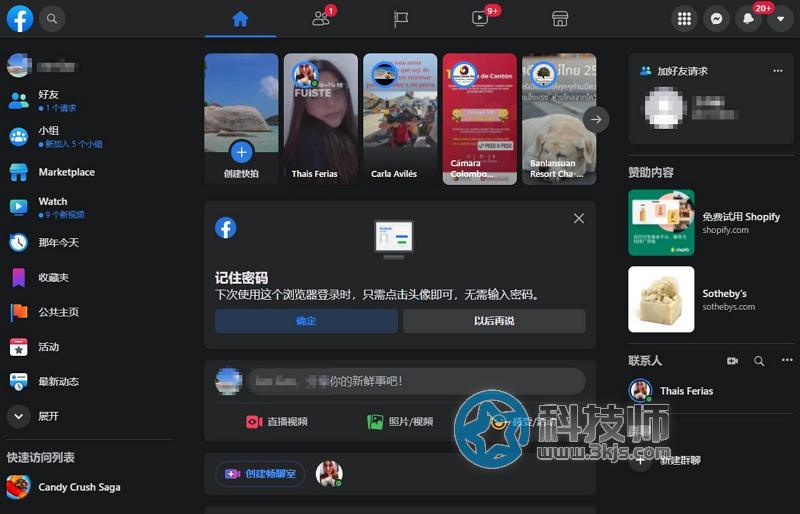This screenshot has width=800, height=514.
Task: Switch to the Home tab
Action: [x=240, y=18]
